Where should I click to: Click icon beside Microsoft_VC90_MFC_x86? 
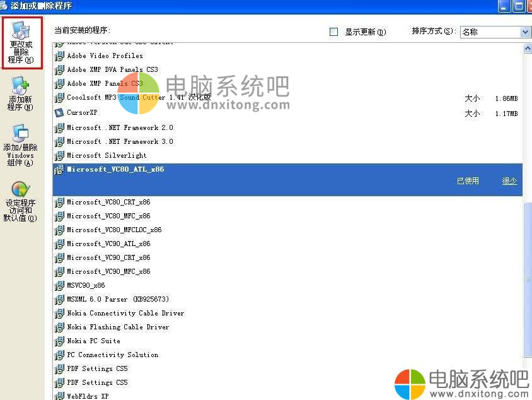59,273
